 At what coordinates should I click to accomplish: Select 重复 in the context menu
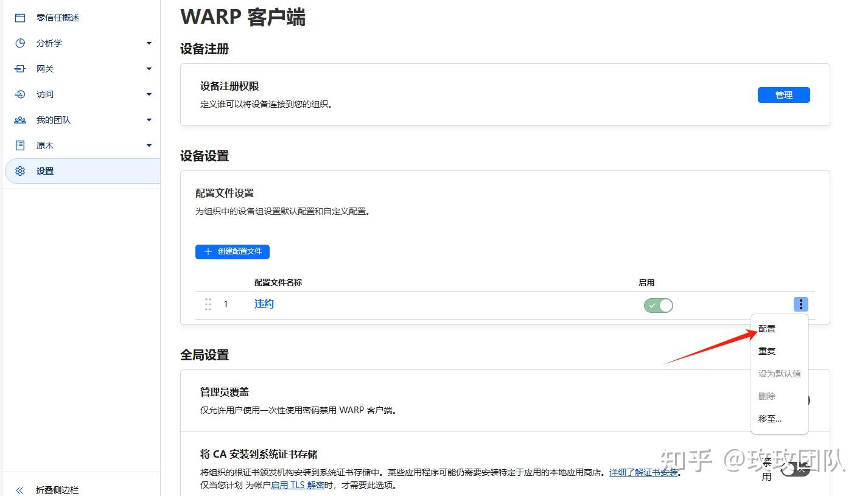point(766,351)
